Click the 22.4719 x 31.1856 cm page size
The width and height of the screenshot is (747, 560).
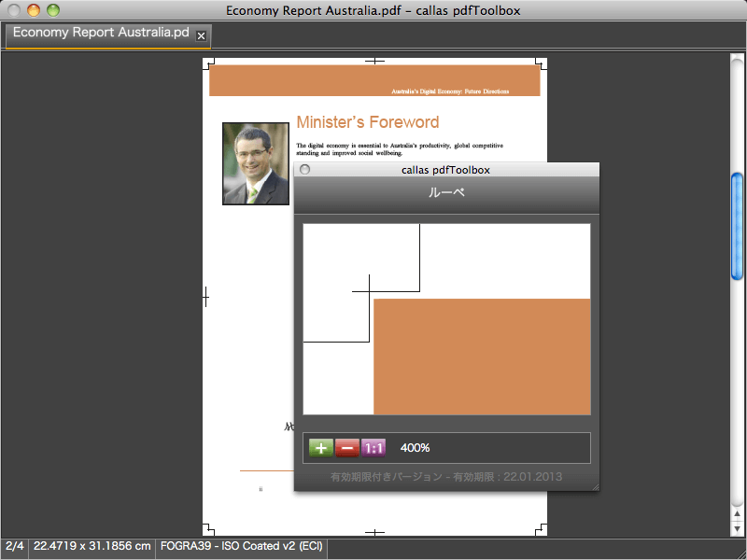(92, 546)
